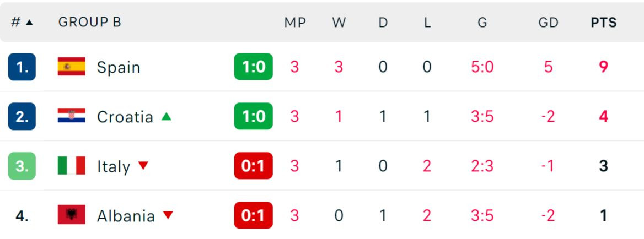Click Italy's red 0:1 result badge
Image resolution: width=644 pixels, height=239 pixels.
[253, 166]
